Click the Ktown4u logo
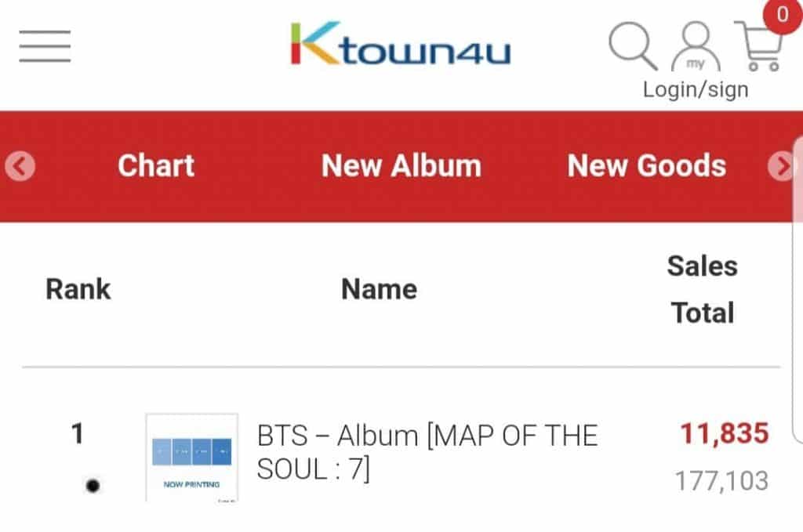 [x=401, y=44]
